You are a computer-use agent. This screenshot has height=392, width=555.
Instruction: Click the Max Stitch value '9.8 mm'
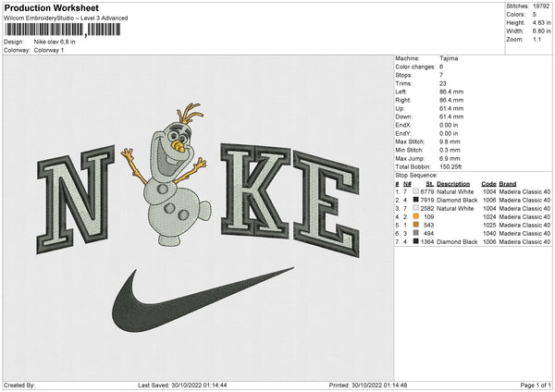point(450,141)
